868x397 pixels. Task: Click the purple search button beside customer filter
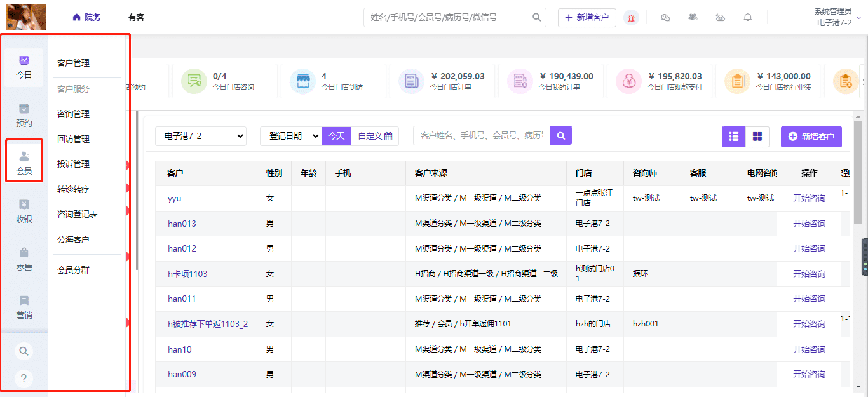pos(560,135)
